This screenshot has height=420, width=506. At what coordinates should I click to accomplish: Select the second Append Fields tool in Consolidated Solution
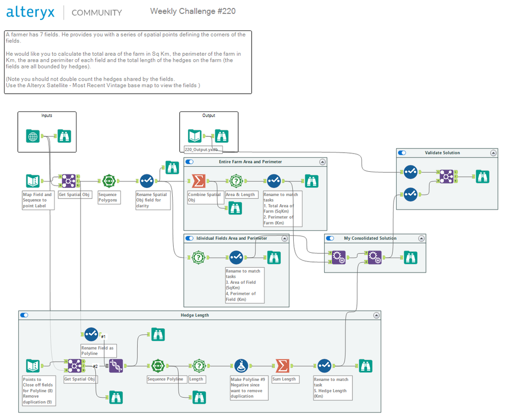coord(375,257)
